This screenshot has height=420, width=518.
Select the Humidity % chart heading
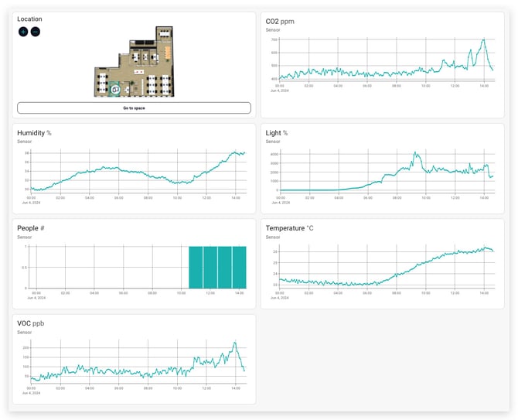pos(34,133)
